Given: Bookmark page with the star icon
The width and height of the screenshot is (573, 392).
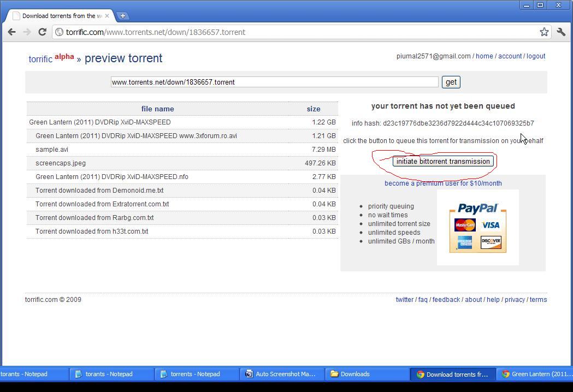Looking at the screenshot, I should point(544,32).
